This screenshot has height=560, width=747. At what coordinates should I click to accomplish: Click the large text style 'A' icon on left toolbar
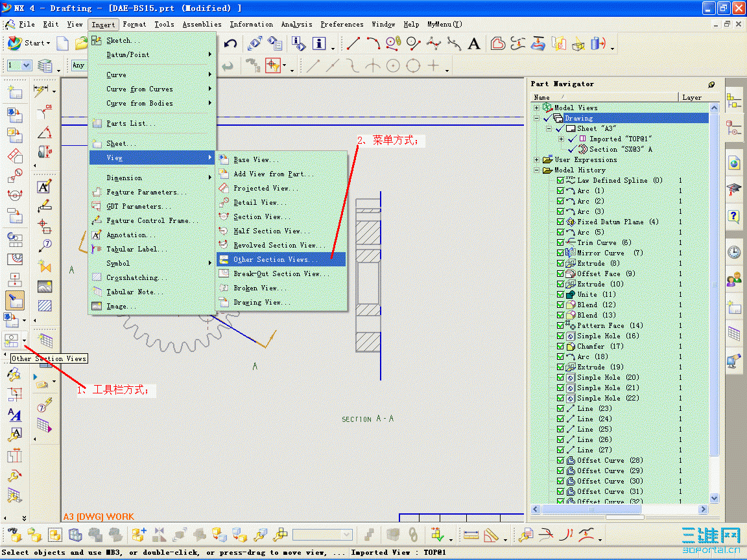15,415
